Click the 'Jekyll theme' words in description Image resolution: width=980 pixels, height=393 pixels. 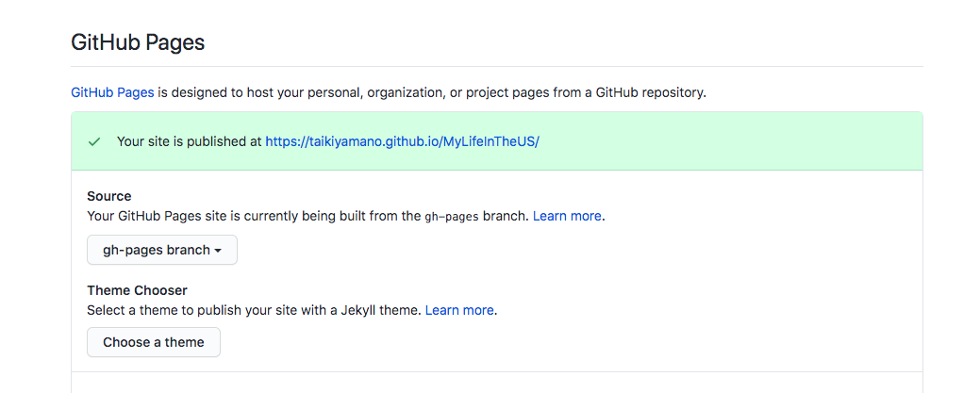click(x=387, y=310)
